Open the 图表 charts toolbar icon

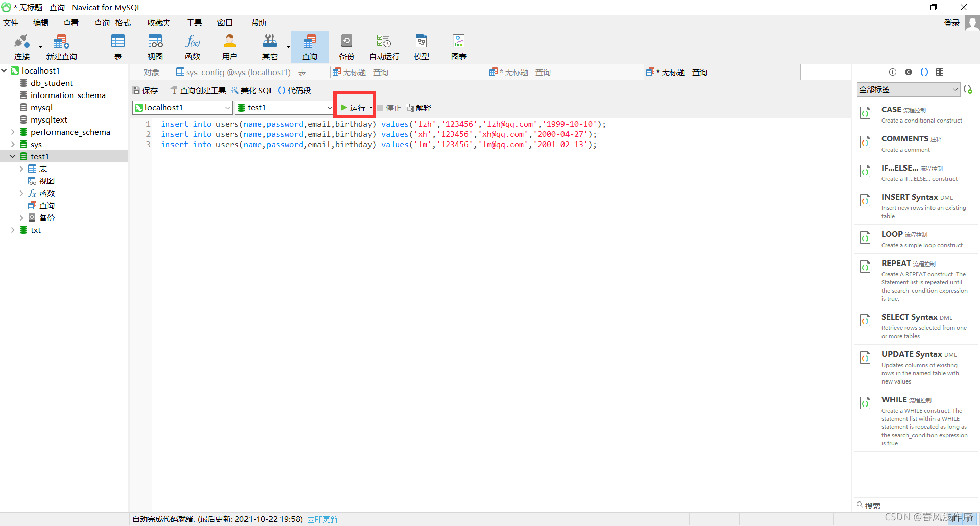click(x=459, y=47)
